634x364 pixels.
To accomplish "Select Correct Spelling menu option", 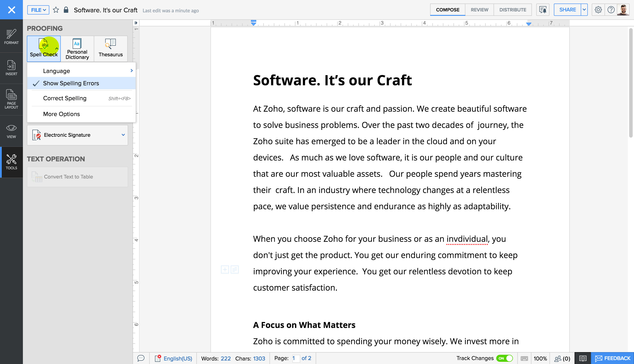I will (65, 98).
